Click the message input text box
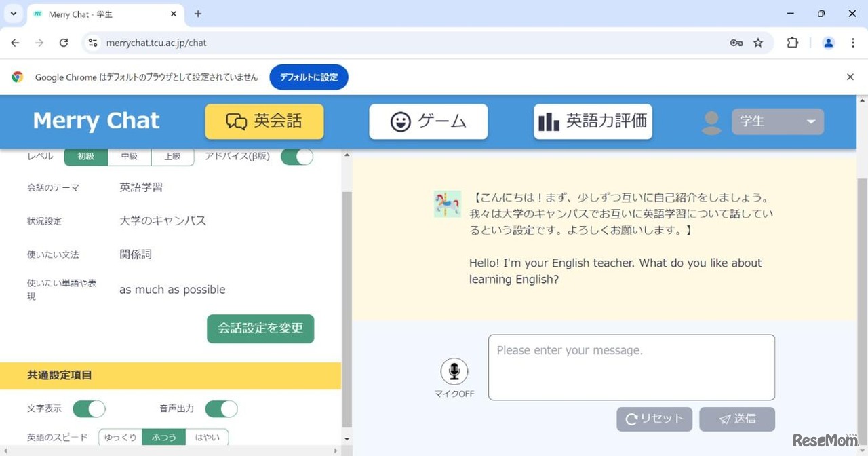This screenshot has width=868, height=456. [x=631, y=367]
